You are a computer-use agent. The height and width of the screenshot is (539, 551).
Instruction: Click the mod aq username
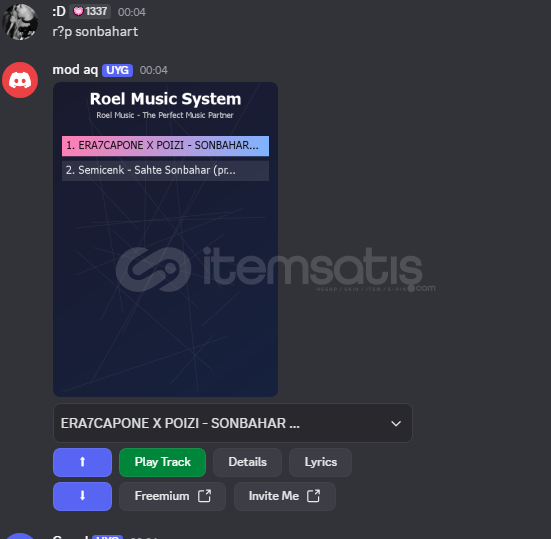point(75,70)
